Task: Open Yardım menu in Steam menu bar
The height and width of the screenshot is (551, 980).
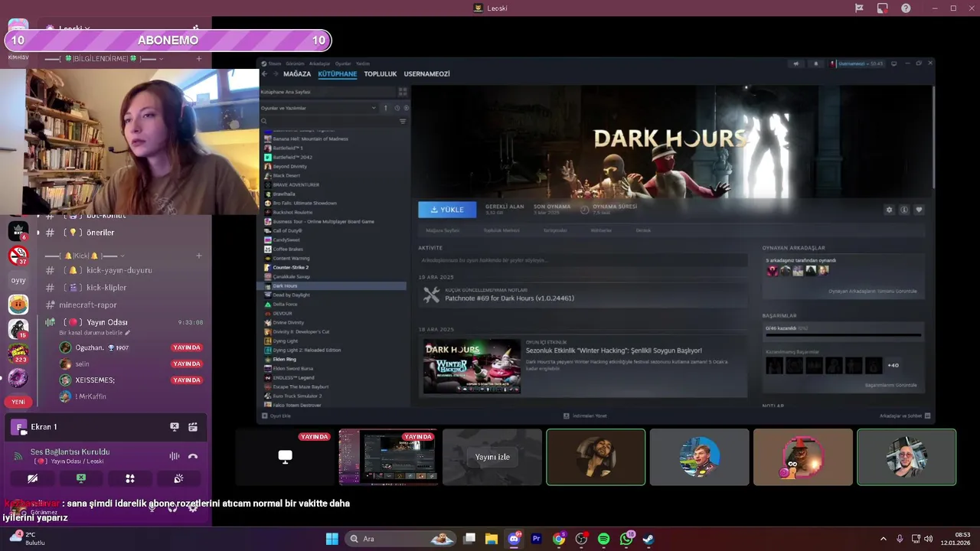Action: pyautogui.click(x=363, y=64)
